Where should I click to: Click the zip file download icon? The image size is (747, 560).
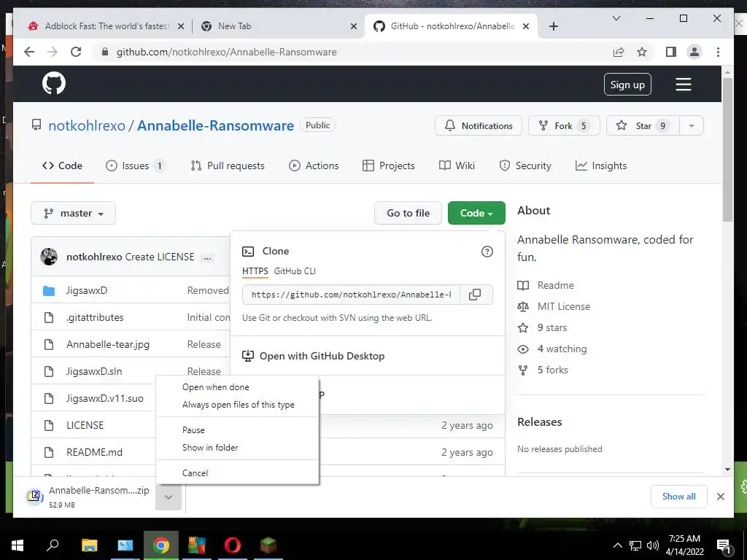pos(34,497)
